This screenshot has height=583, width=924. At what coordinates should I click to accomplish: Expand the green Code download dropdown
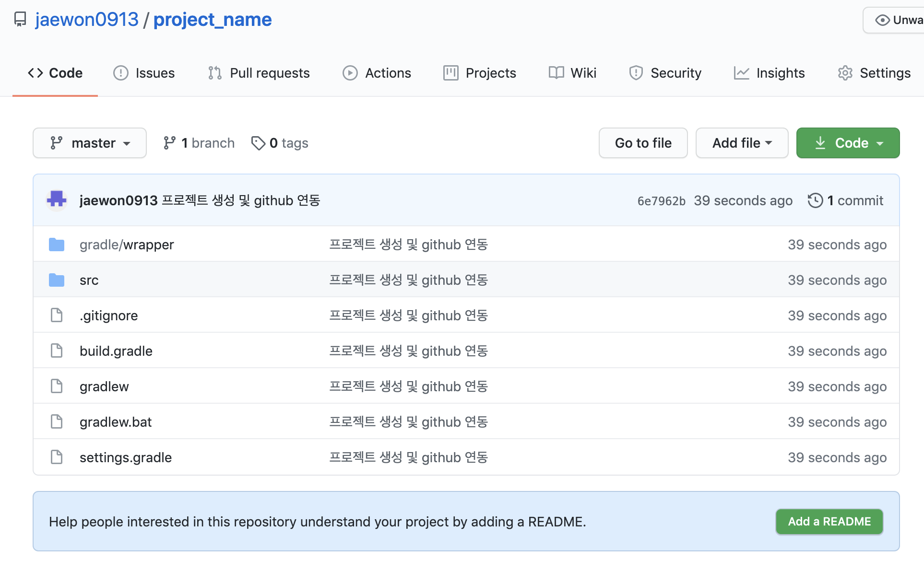[848, 143]
